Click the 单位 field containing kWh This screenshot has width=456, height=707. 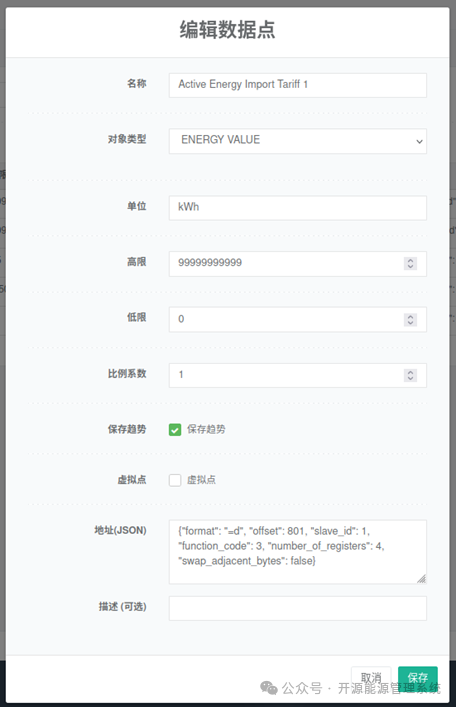(298, 208)
